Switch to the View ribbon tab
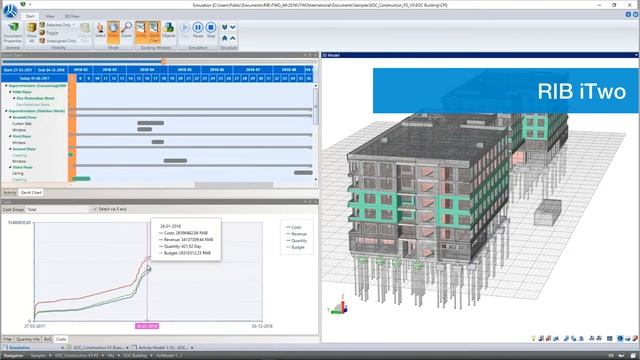The width and height of the screenshot is (640, 360). (x=50, y=16)
